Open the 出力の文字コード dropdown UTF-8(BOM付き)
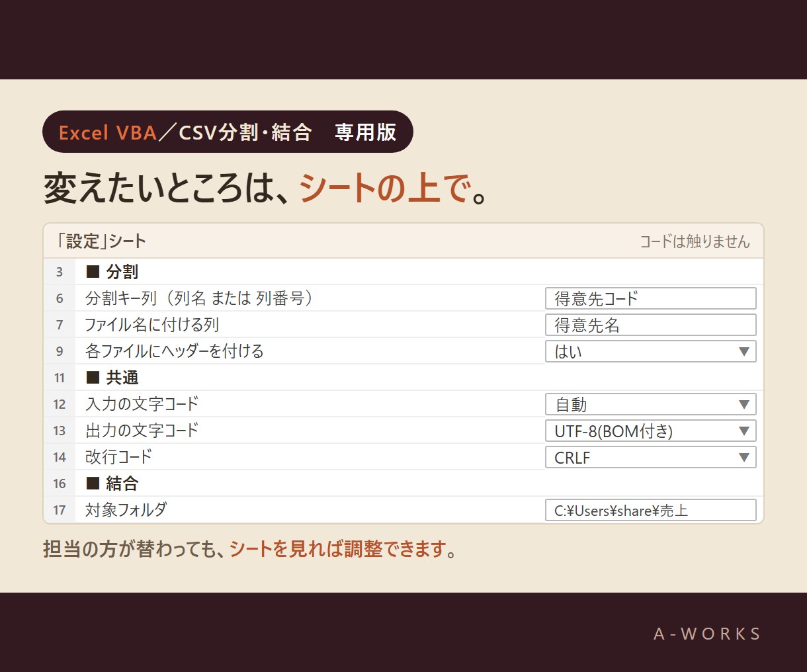The image size is (807, 672). tap(651, 431)
